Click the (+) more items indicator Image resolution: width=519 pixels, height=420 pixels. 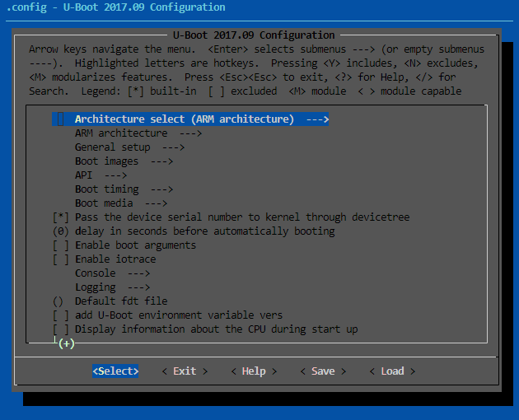(66, 343)
